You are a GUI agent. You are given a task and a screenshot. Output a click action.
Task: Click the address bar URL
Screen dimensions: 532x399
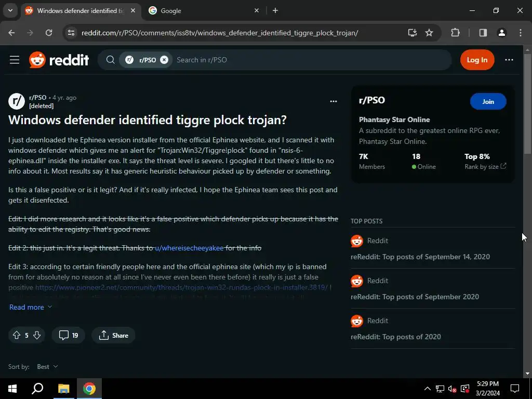tap(220, 33)
